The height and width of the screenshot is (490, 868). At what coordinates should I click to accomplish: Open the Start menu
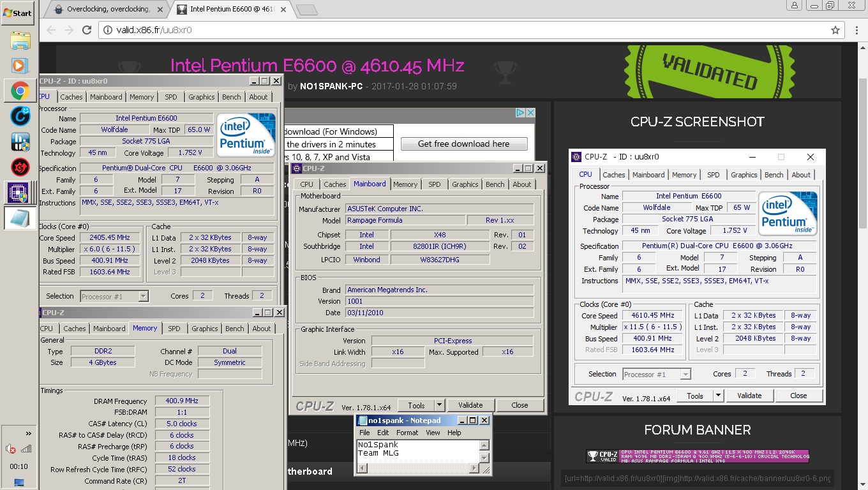(x=17, y=12)
